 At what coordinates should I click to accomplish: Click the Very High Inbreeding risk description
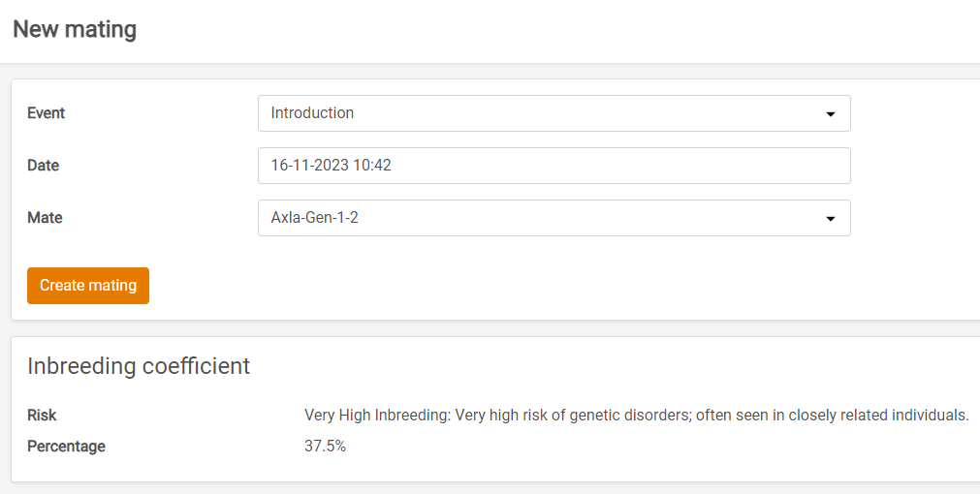point(636,416)
